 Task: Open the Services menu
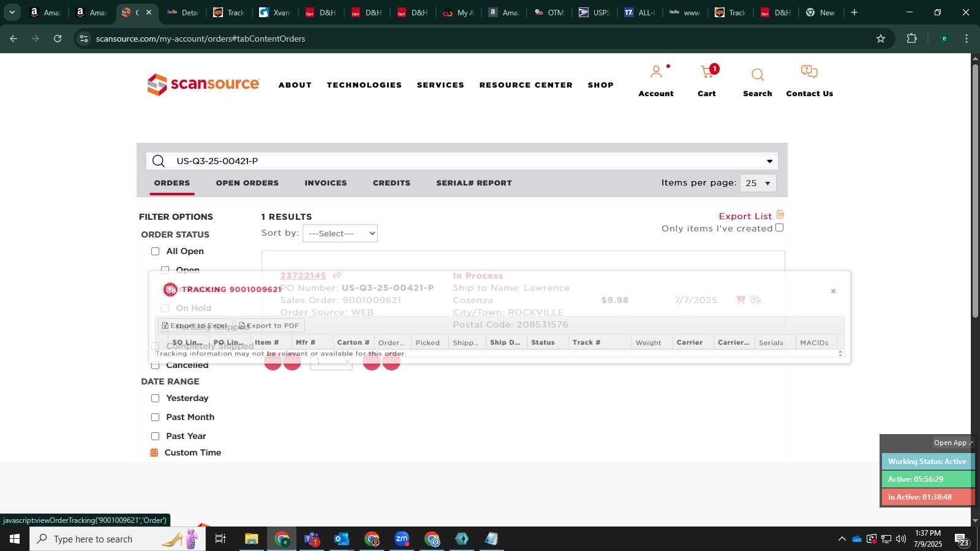coord(440,85)
